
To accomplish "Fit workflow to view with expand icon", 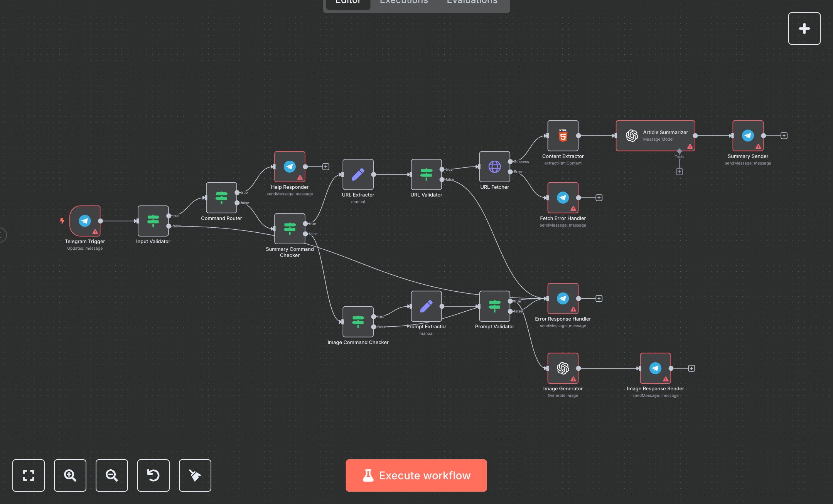I will point(29,475).
